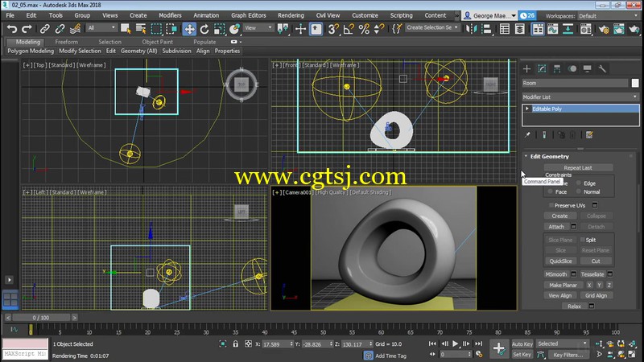Screen dimensions: 644x362
Task: Click the Select and Place tool
Action: point(234,29)
